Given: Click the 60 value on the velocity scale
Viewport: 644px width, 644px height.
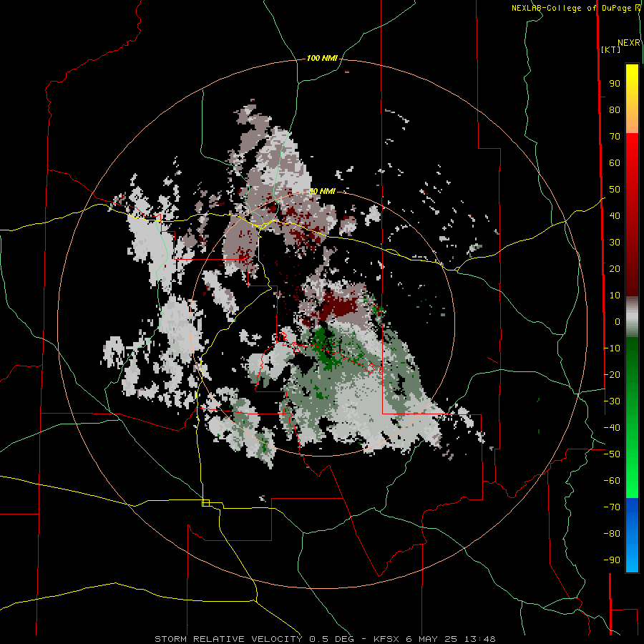Looking at the screenshot, I should (x=615, y=162).
